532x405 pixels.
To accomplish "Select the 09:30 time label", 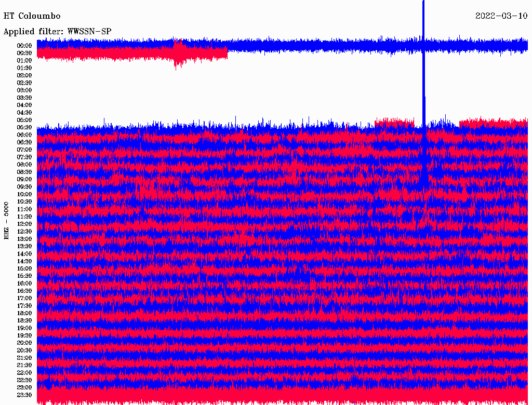I will pyautogui.click(x=24, y=187).
